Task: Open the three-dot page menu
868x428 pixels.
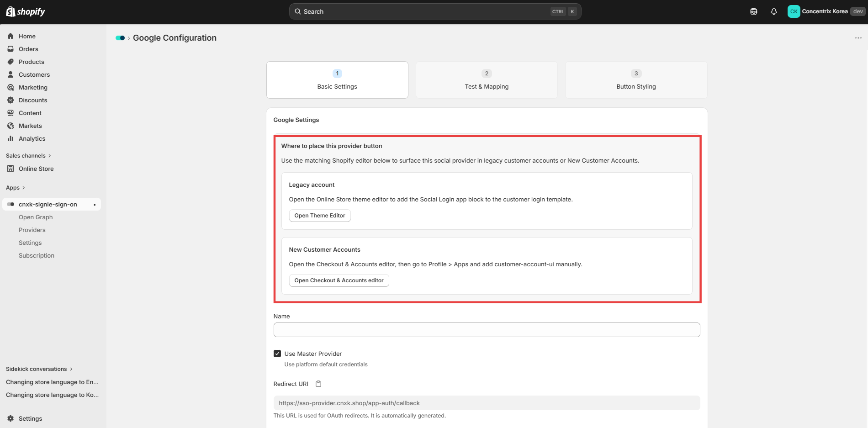Action: (x=858, y=38)
